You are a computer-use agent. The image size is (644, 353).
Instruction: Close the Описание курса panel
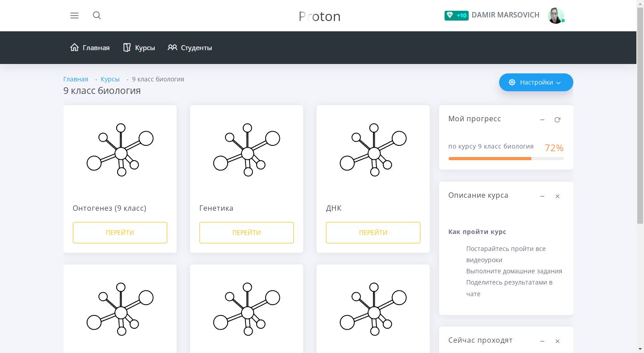click(x=557, y=196)
